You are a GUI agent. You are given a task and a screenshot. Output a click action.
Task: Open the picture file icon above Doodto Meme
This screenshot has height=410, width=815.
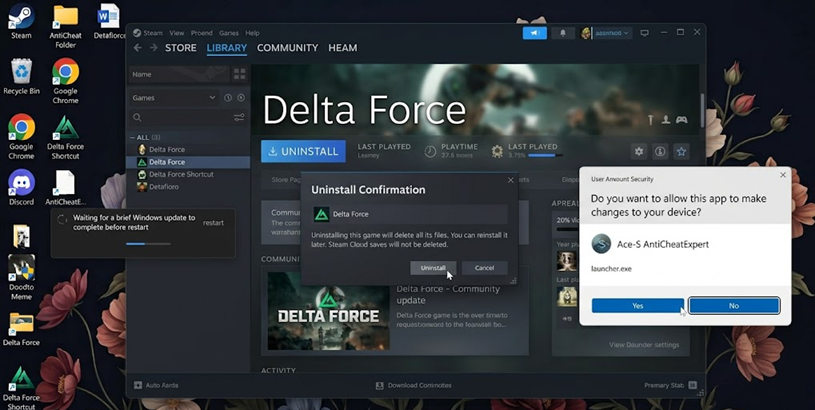(21, 235)
